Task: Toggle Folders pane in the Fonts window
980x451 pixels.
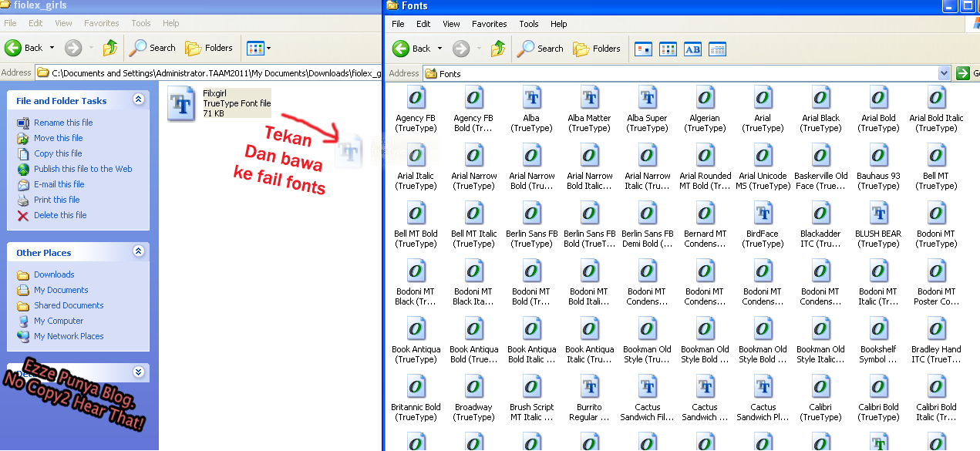Action: coord(596,49)
